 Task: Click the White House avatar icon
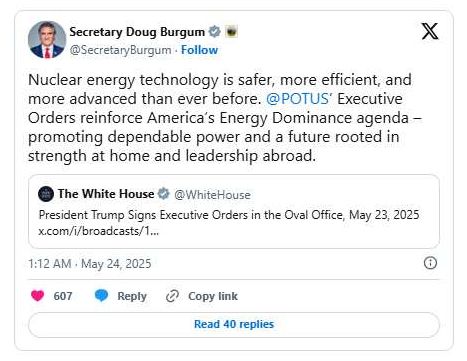tap(46, 194)
